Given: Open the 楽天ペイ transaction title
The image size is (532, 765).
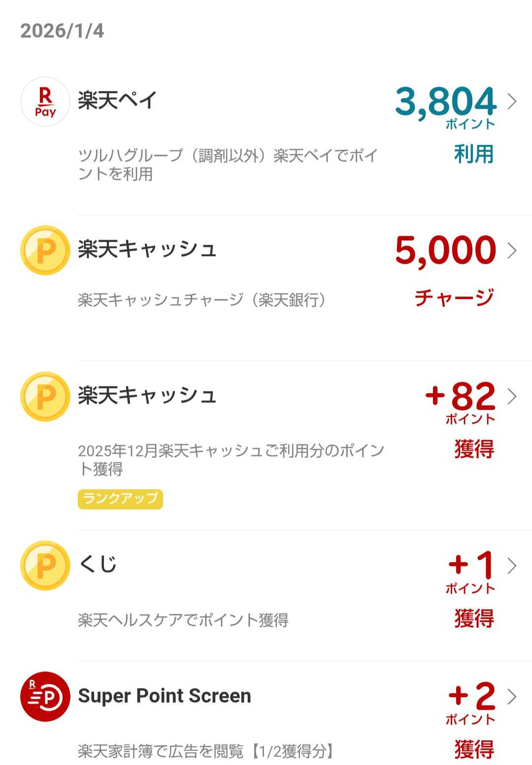Looking at the screenshot, I should point(117,101).
